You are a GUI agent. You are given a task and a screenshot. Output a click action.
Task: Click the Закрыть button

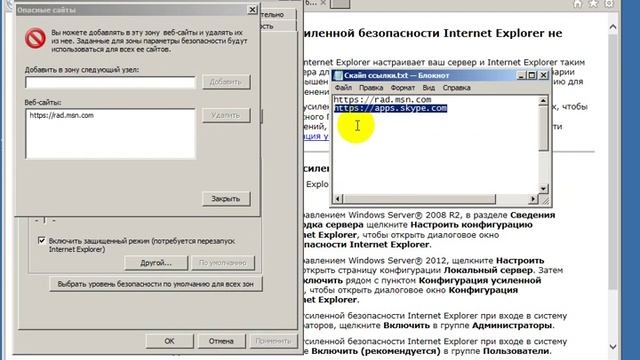coord(226,199)
